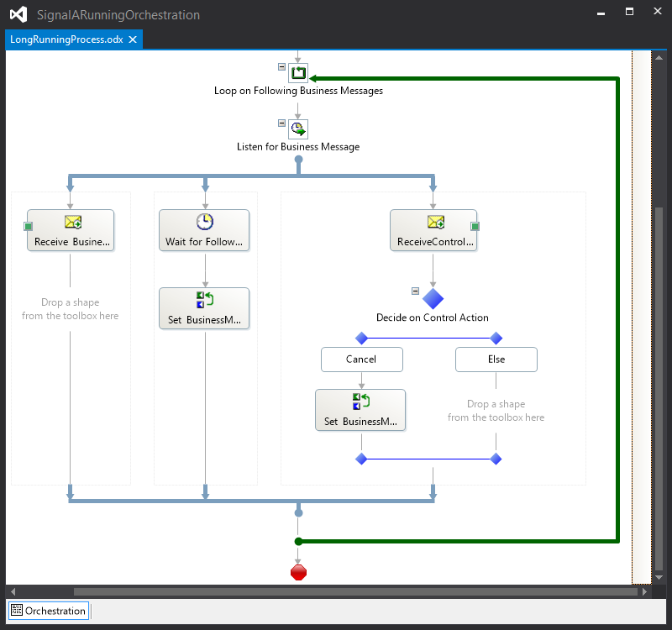
Task: Click the Visual Studio logo icon
Action: tap(18, 14)
